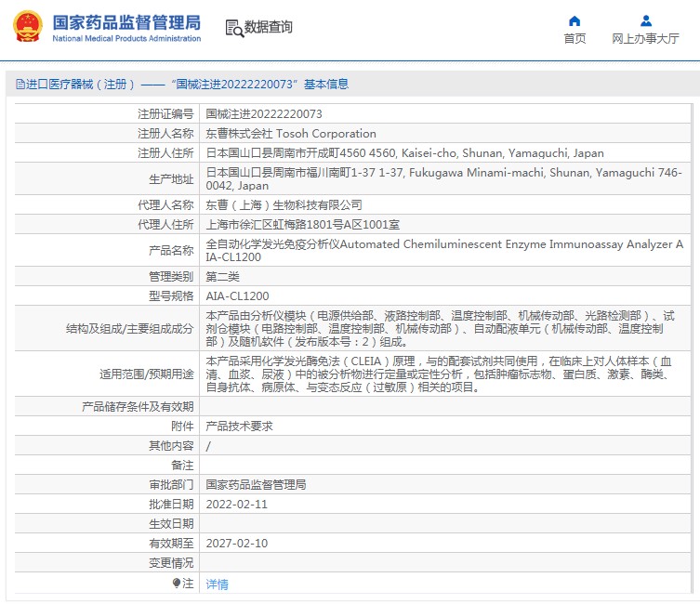
Task: Click the 生效日期 label
Action: tap(171, 524)
